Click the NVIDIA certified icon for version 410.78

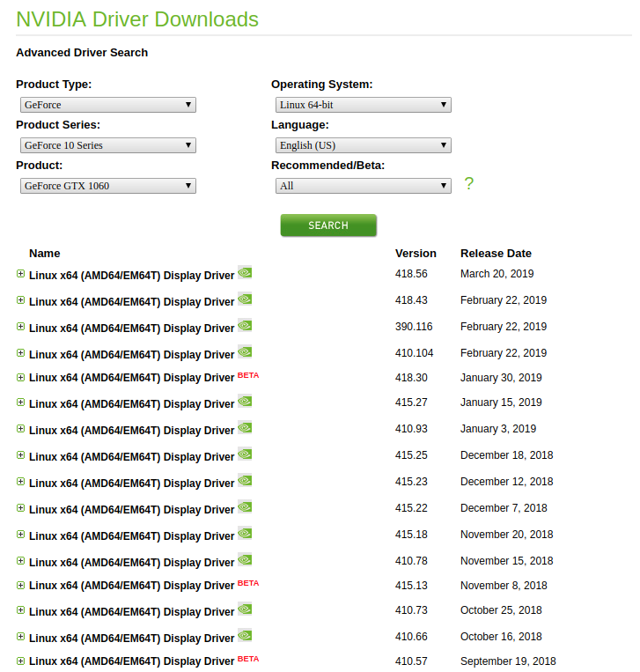pyautogui.click(x=245, y=560)
